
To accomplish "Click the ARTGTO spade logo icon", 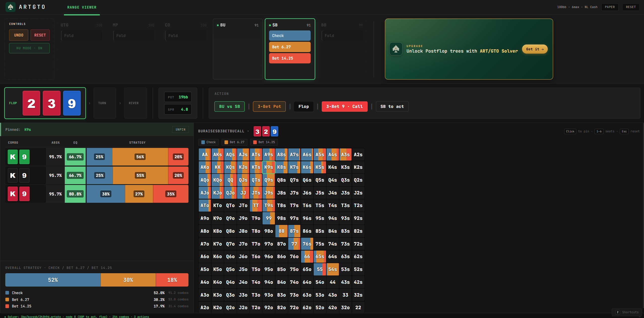I will (x=10, y=7).
